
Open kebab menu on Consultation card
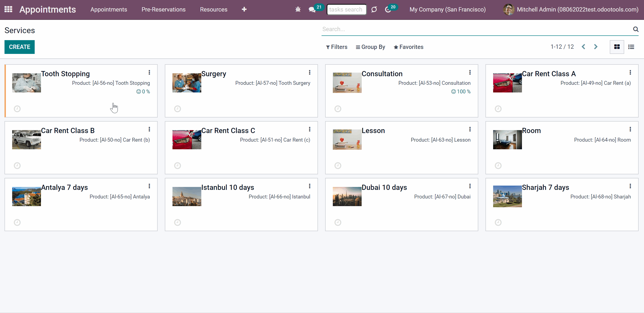tap(470, 72)
